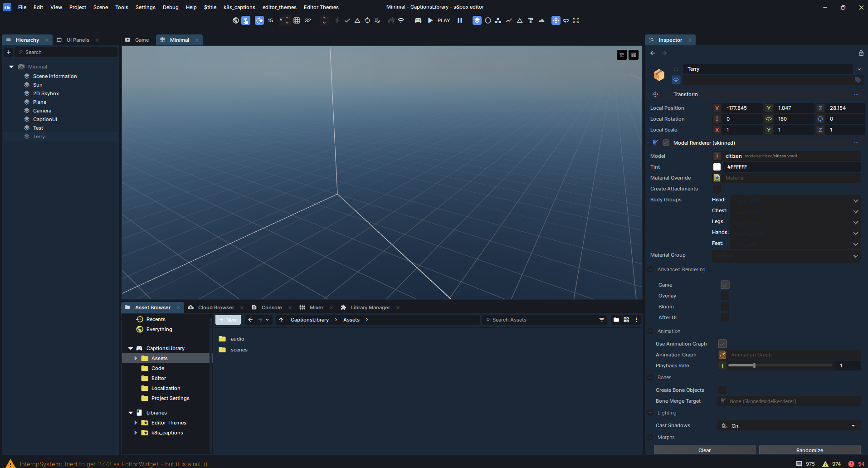Activate the move gizmo icon
The height and width of the screenshot is (468, 868).
556,20
